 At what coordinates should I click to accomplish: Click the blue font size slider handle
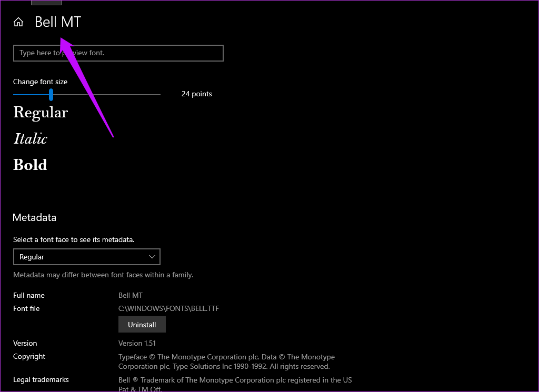click(51, 95)
